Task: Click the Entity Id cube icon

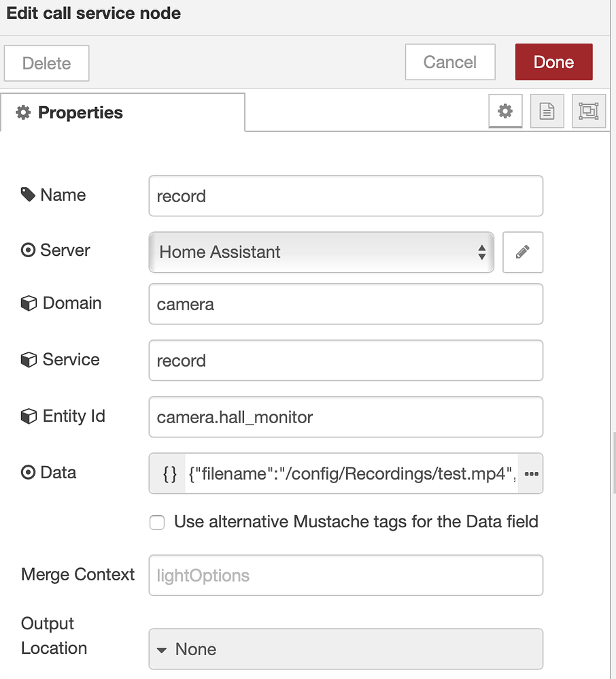Action: tap(29, 416)
